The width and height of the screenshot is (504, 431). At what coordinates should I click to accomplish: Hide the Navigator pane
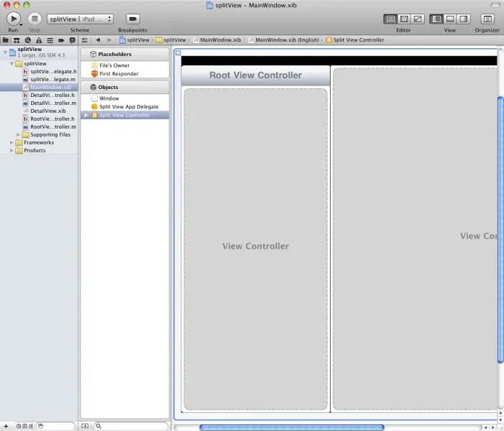(436, 19)
